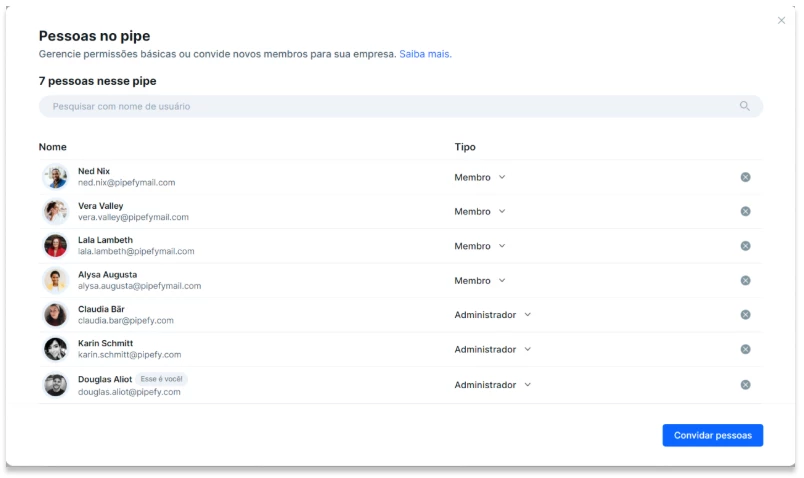The image size is (804, 478).
Task: Remove Claudia Bär from the pipe
Action: tap(745, 315)
